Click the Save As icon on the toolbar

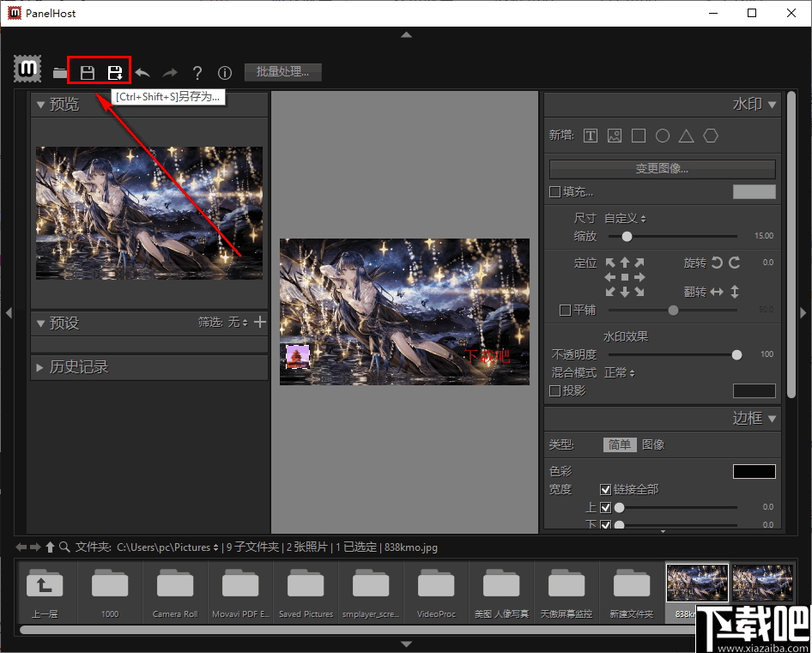116,73
